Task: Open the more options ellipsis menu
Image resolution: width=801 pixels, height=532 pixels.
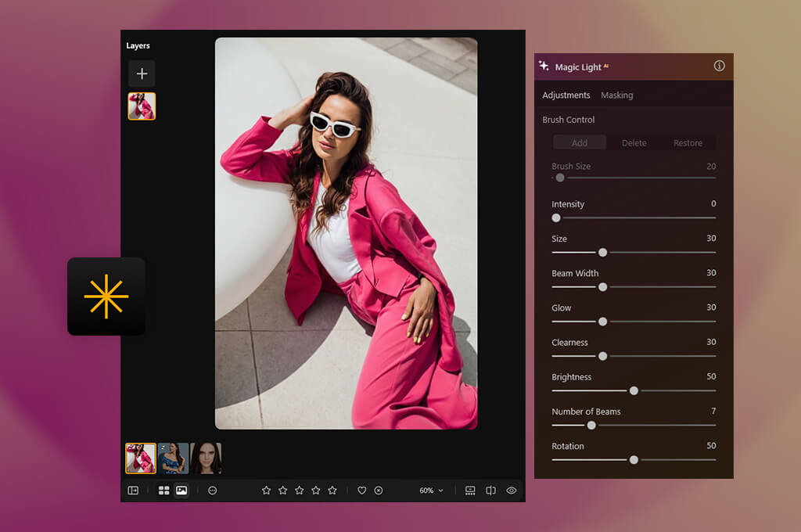Action: pyautogui.click(x=213, y=491)
